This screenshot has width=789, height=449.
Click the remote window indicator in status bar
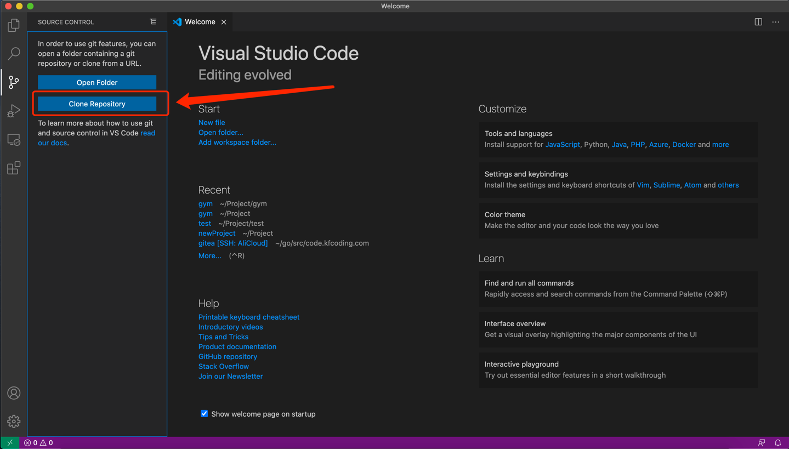pyautogui.click(x=10, y=443)
